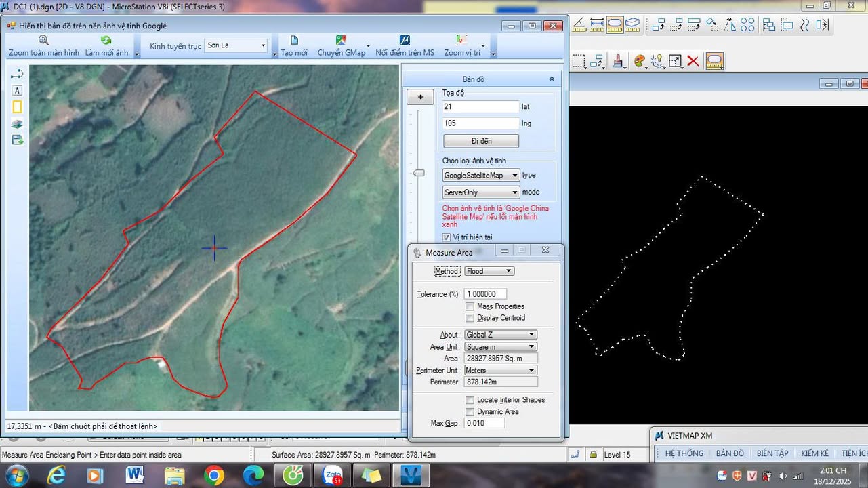Click the save icon in map sidebar
Viewport: 868px width, 488px height.
tap(18, 140)
